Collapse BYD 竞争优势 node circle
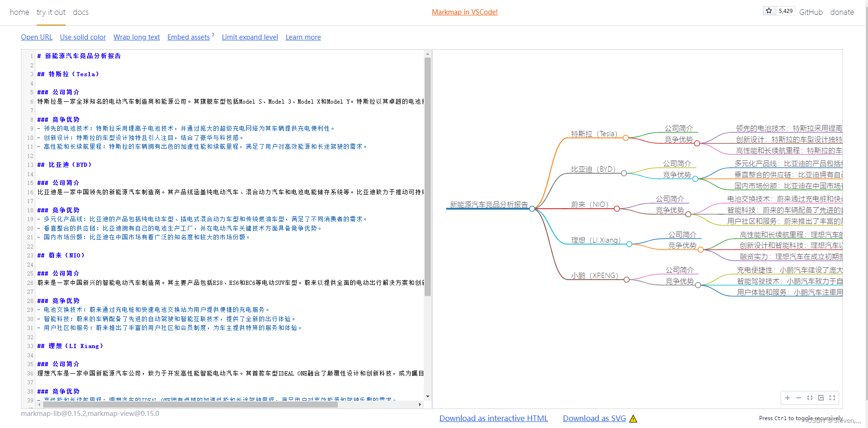The width and height of the screenshot is (868, 428). coord(695,179)
